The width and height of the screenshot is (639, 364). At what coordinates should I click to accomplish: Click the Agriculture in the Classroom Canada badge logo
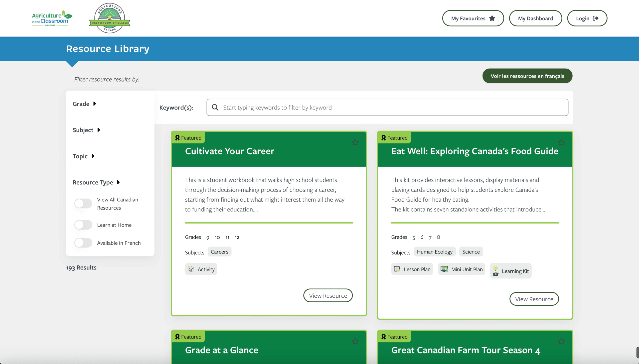[x=110, y=18]
